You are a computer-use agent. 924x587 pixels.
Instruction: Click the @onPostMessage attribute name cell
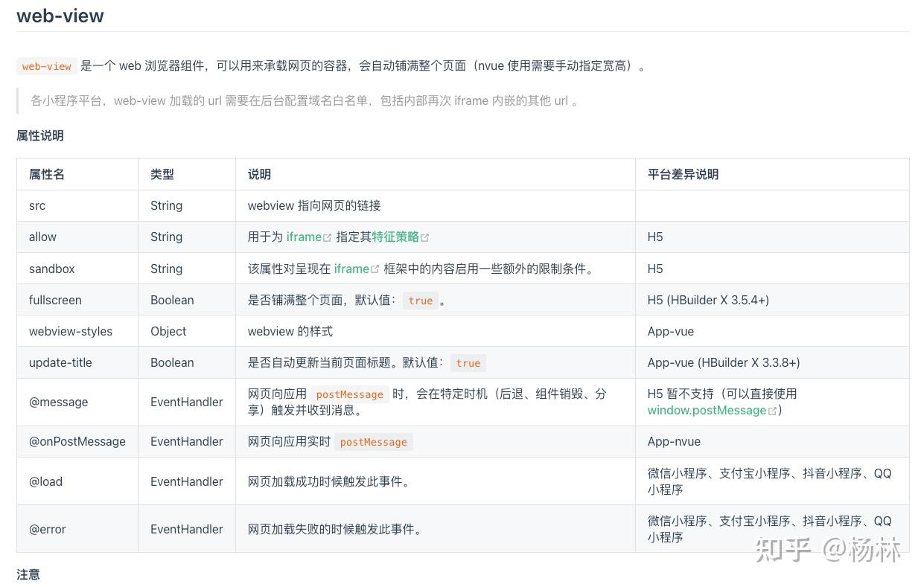coord(77,441)
